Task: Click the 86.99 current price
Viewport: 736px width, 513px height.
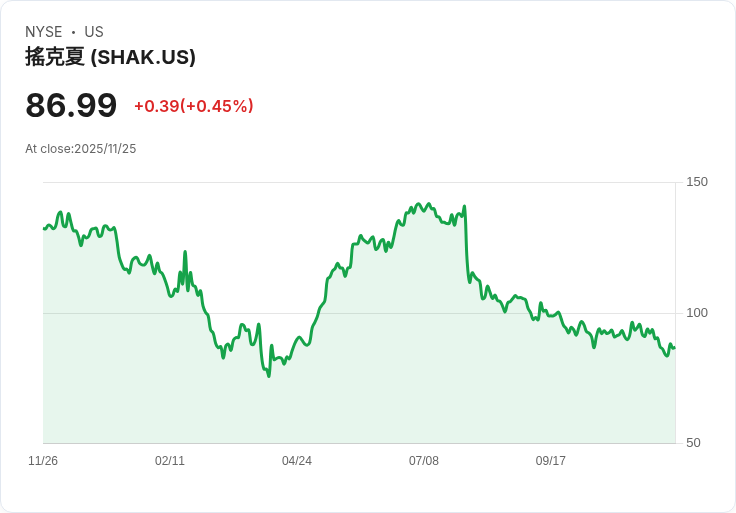Action: [x=71, y=106]
